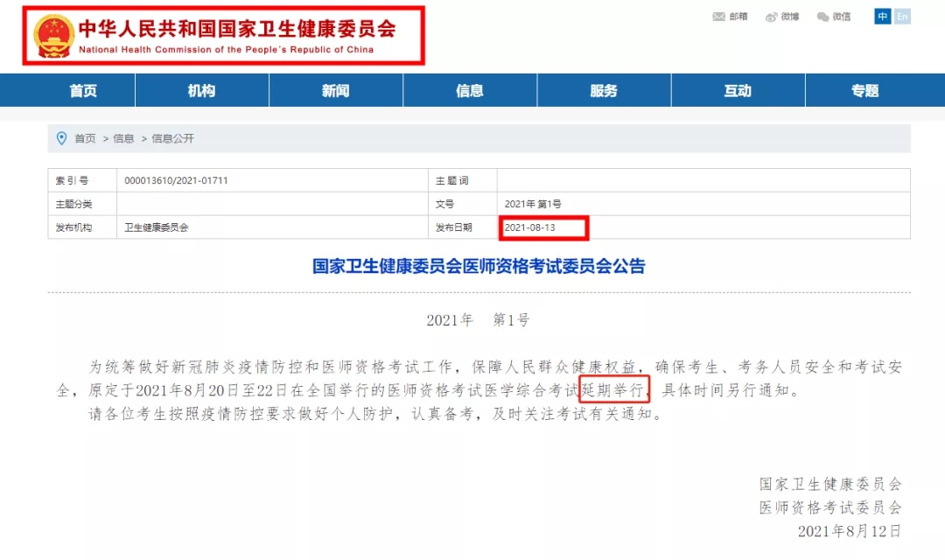Select 信息 in the blue navigation bar
The height and width of the screenshot is (560, 945).
(469, 91)
